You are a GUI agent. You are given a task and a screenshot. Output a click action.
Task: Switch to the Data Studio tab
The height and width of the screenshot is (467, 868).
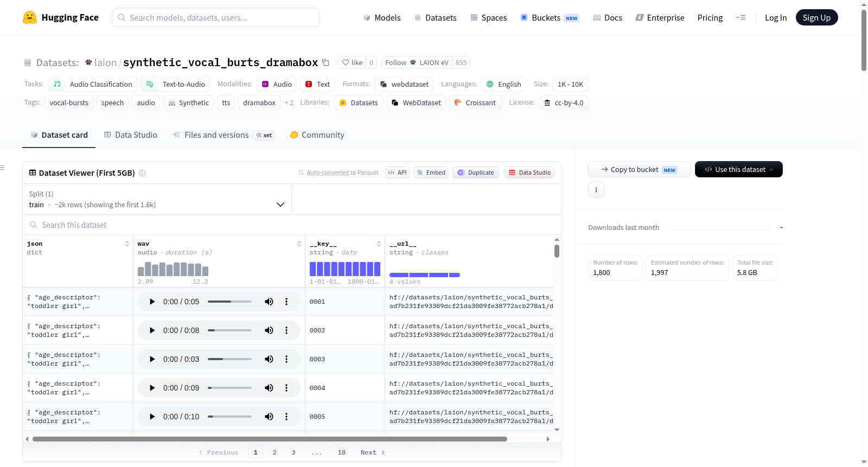tap(131, 135)
